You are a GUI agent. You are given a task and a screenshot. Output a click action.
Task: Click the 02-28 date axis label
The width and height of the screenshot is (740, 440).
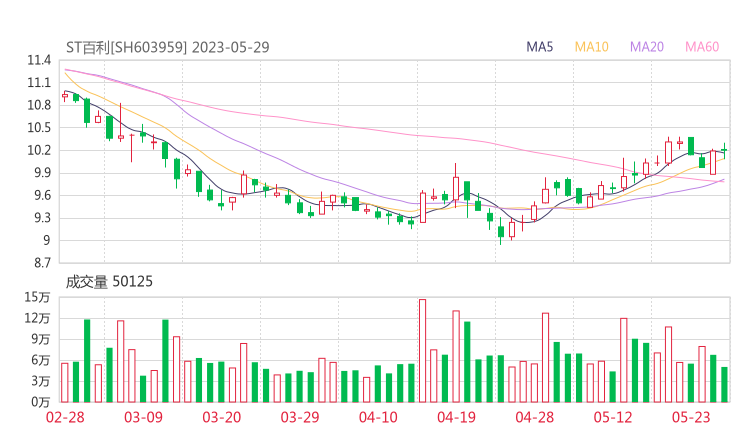click(65, 417)
